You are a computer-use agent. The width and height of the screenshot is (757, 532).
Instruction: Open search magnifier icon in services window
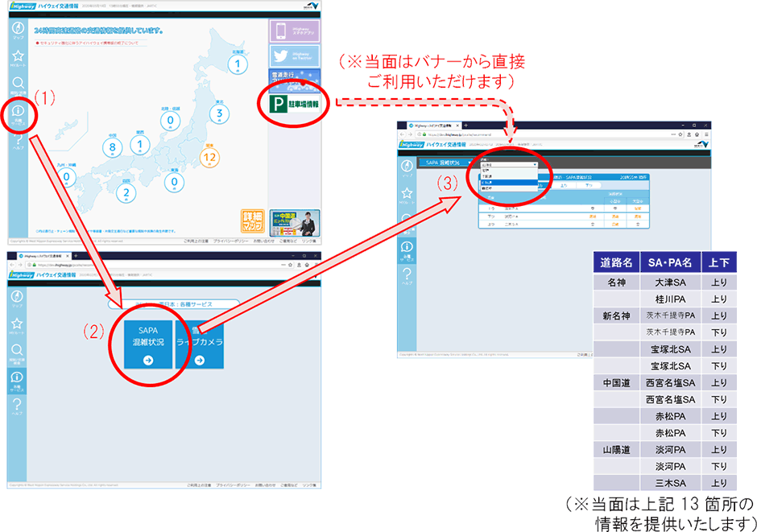pyautogui.click(x=17, y=350)
